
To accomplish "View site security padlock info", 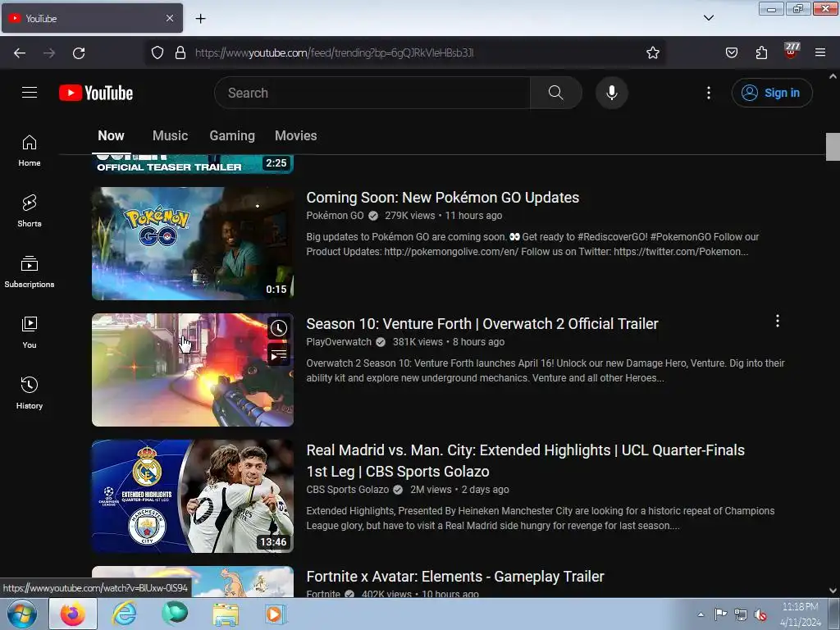I will (180, 52).
